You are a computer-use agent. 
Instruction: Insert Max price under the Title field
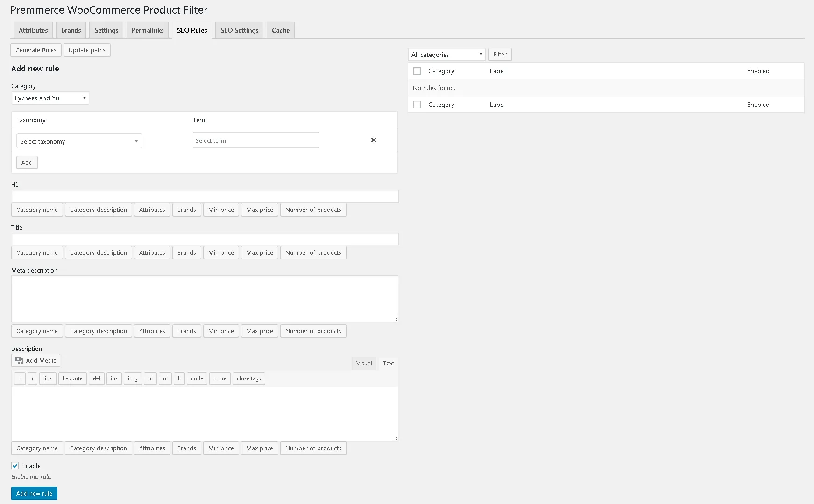[260, 253]
